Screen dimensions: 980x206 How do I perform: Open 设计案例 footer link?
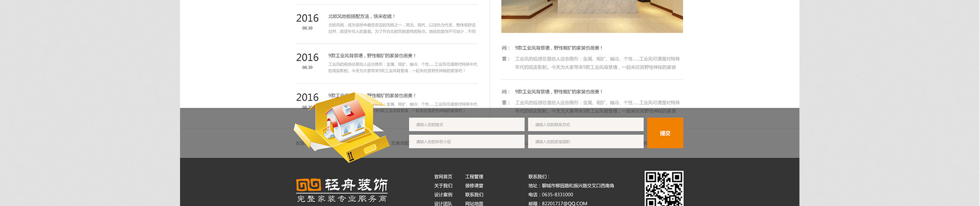(x=443, y=195)
